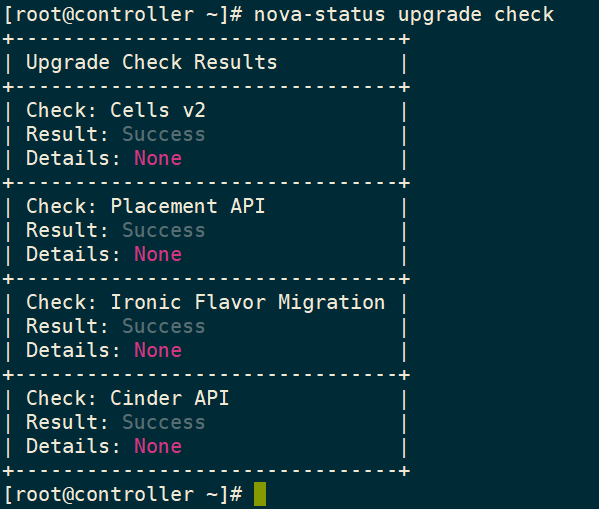Screen dimensions: 599x509
Task: Click the Success result under Cinder API
Action: [164, 422]
